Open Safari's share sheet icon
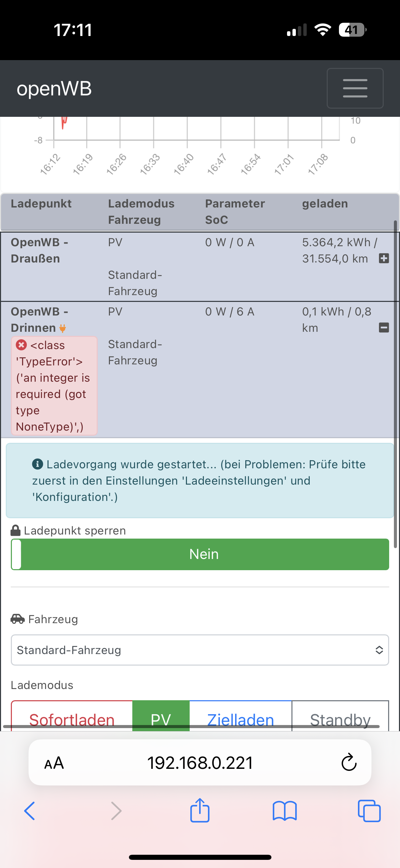 (200, 810)
